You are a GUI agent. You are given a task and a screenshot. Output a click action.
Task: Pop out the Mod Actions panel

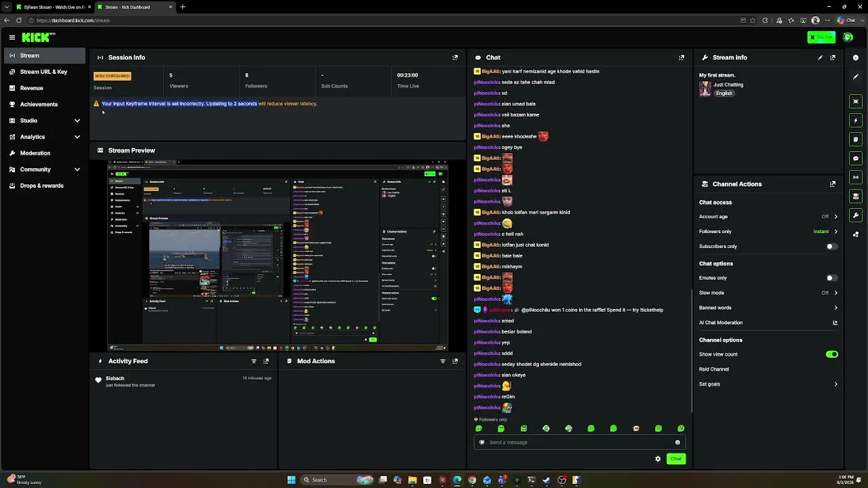tap(455, 361)
